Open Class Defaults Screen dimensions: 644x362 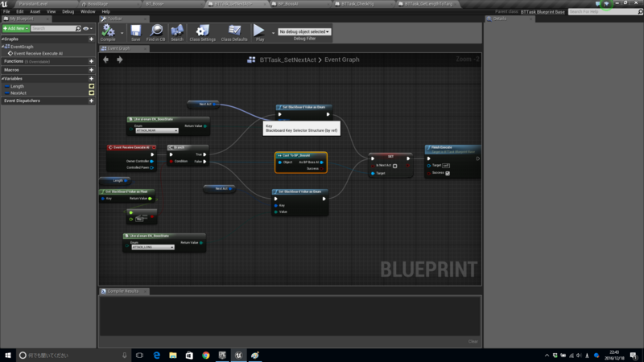pyautogui.click(x=234, y=32)
